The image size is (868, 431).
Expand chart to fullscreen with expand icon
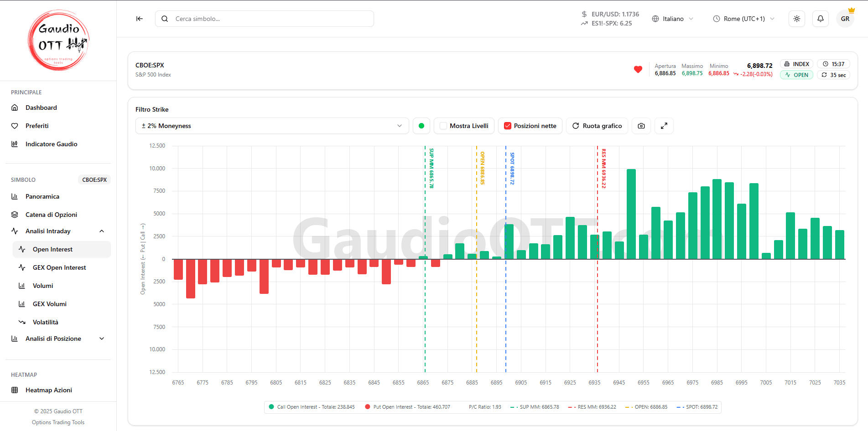[x=664, y=126]
